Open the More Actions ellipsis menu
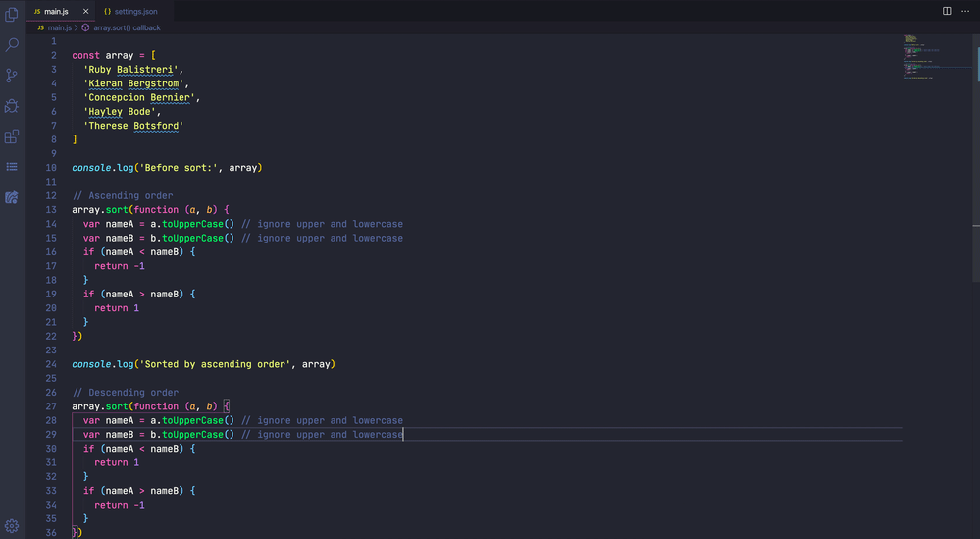Viewport: 980px width, 539px height. click(965, 11)
